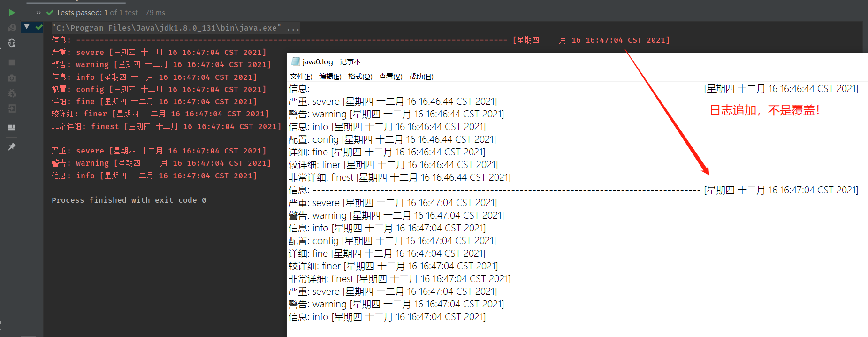Expand hidden toolbar items double chevron
The height and width of the screenshot is (337, 868).
point(38,13)
